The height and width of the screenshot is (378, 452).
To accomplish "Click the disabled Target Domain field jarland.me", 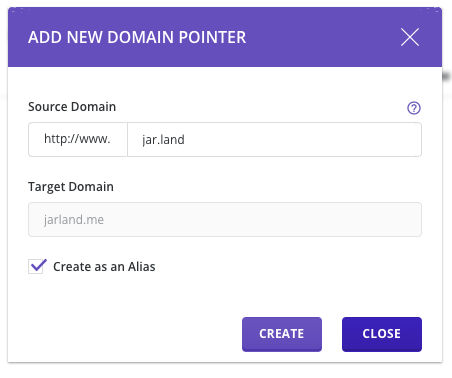I will click(x=225, y=219).
